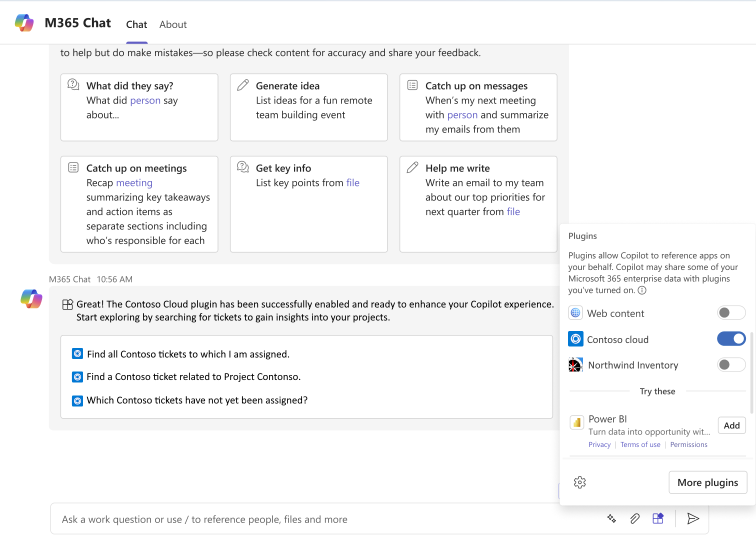756x550 pixels.
Task: Select 'Find a Contoso ticket related to Project Contonso'
Action: (x=193, y=376)
